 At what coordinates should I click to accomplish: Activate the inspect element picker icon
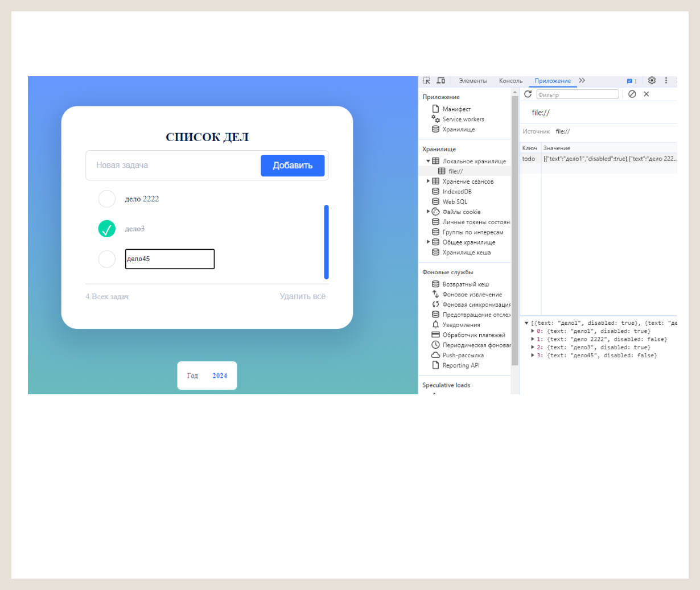click(427, 81)
